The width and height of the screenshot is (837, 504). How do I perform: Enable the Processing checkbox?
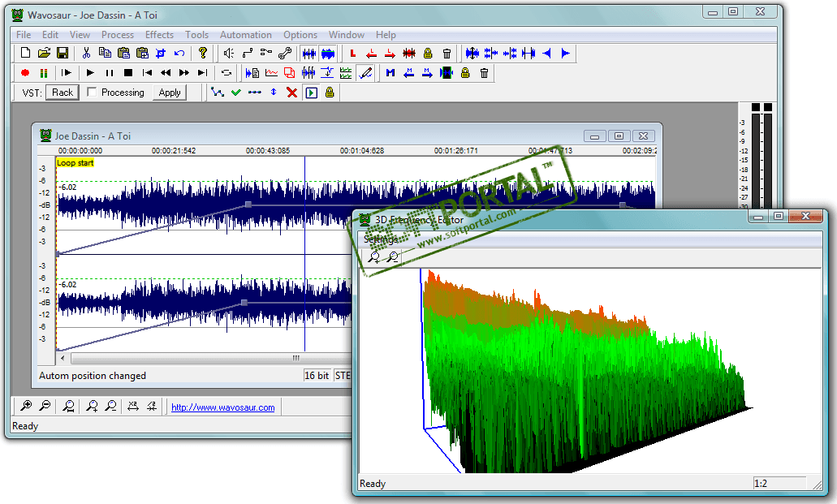[x=92, y=93]
